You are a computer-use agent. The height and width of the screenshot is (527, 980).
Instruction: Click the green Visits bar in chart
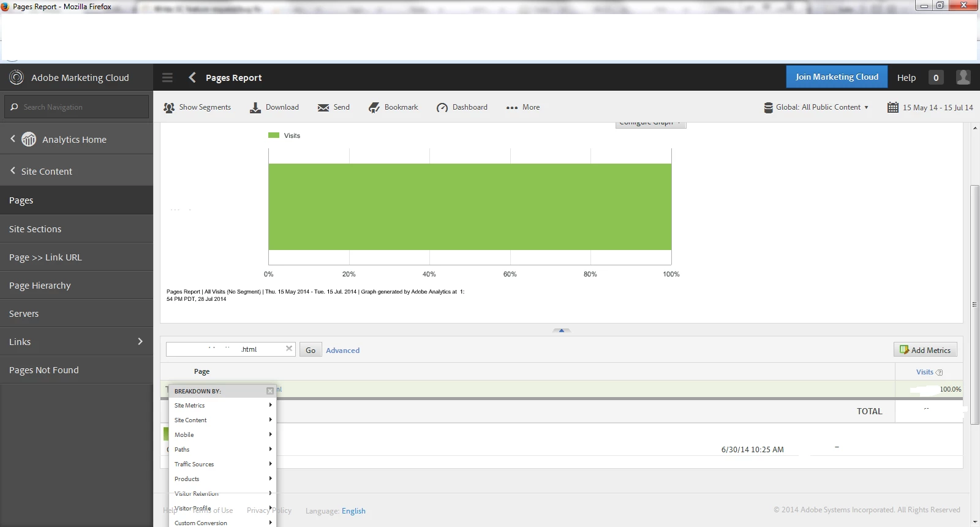click(x=470, y=207)
